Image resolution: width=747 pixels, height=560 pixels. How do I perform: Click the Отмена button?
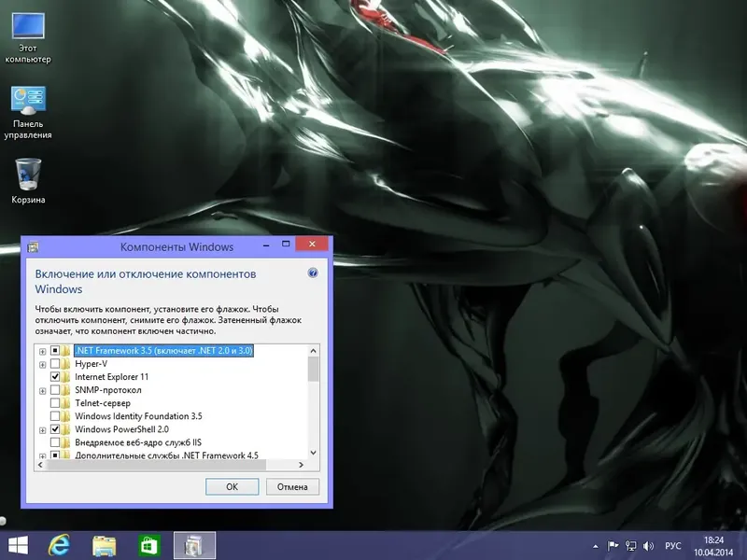[292, 486]
